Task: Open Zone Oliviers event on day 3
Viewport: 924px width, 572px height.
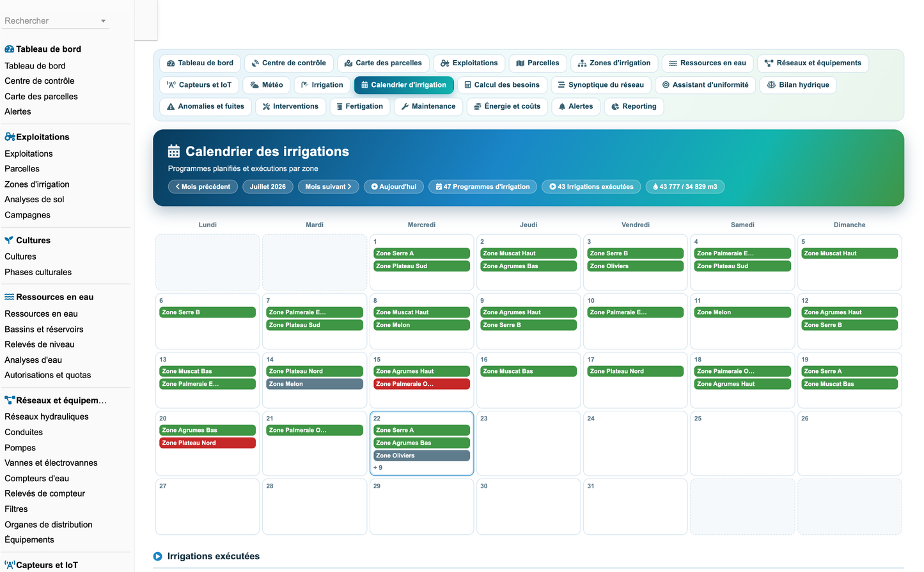Action: coord(636,266)
